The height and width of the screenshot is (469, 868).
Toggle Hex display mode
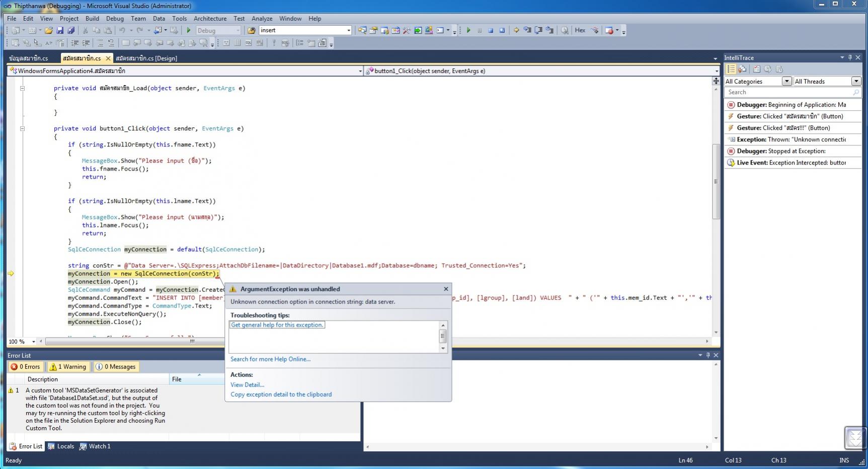pos(580,30)
